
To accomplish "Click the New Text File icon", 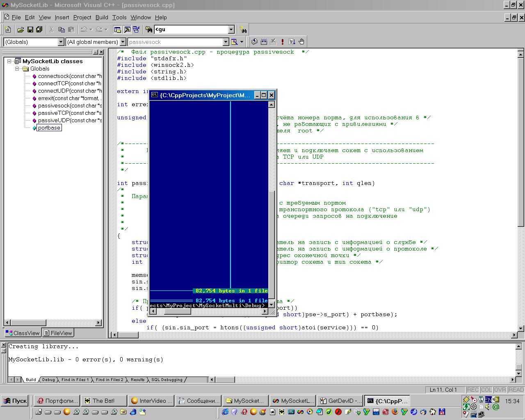I will (8, 30).
